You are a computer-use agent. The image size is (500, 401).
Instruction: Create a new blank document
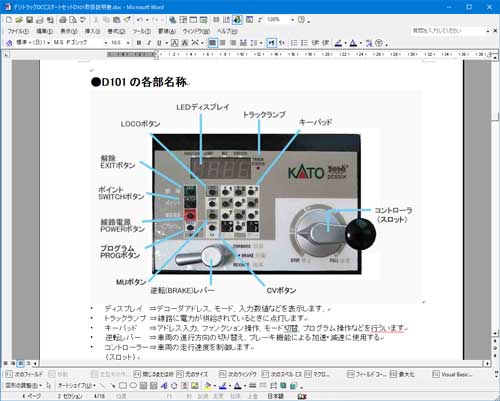(9, 20)
